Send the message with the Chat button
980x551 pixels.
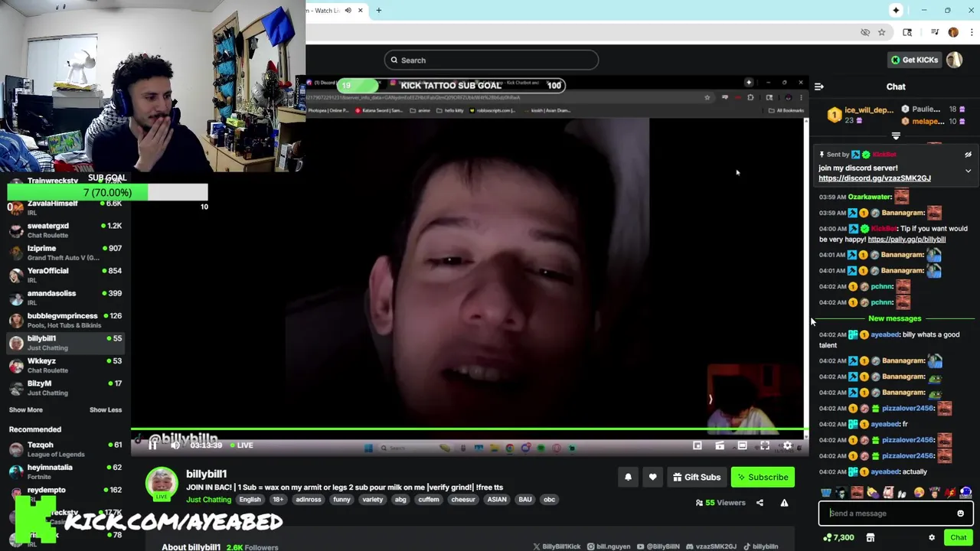(x=958, y=537)
